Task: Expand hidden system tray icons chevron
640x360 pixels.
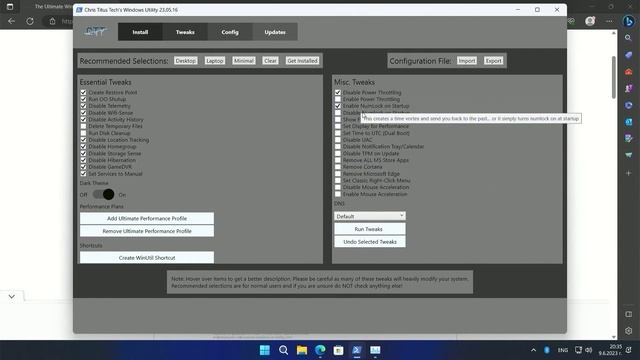Action: coord(533,350)
